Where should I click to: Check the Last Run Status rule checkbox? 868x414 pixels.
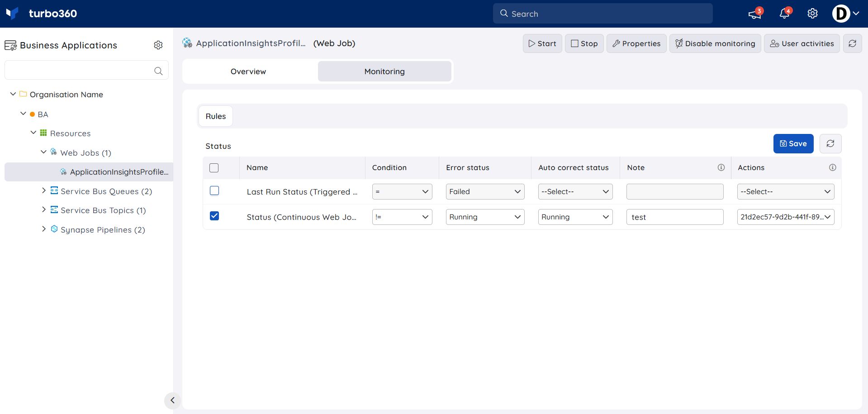[214, 191]
